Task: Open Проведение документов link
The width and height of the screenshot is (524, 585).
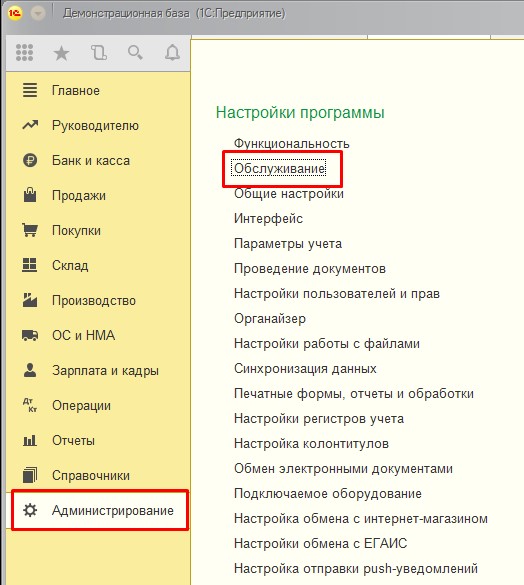Action: tap(310, 269)
